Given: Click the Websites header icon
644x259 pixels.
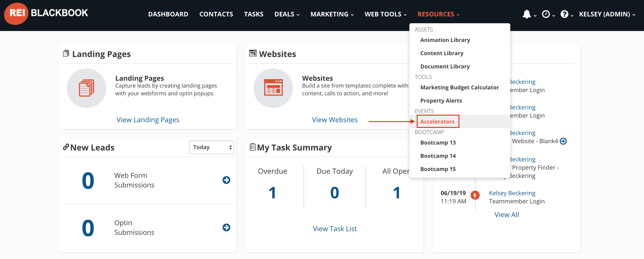Looking at the screenshot, I should (x=253, y=53).
